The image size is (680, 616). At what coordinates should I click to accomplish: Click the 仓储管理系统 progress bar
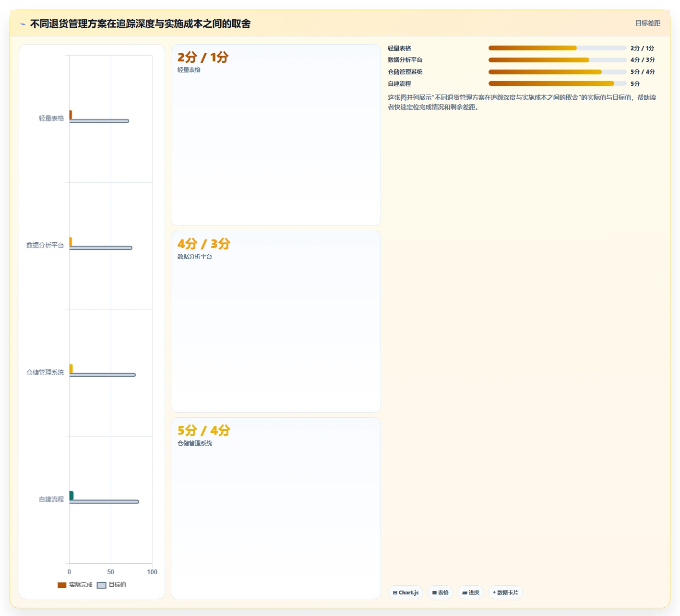(558, 72)
